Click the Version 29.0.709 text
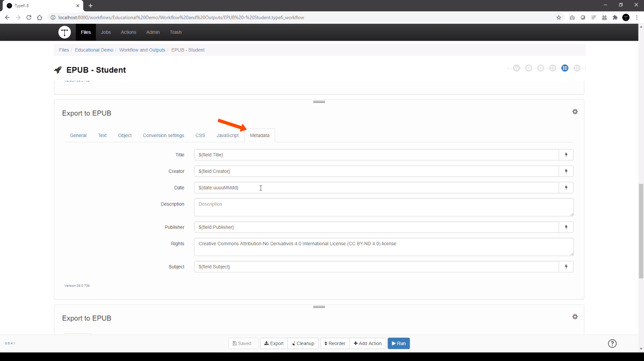This screenshot has width=644, height=361. [x=77, y=285]
